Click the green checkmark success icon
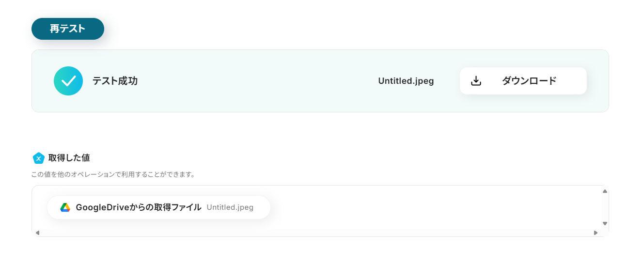644x266 pixels. click(68, 81)
